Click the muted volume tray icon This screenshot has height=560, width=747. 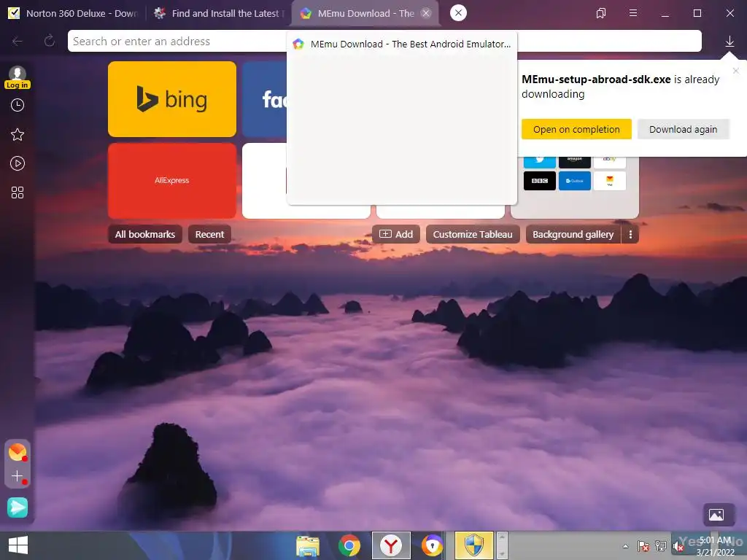tap(678, 546)
